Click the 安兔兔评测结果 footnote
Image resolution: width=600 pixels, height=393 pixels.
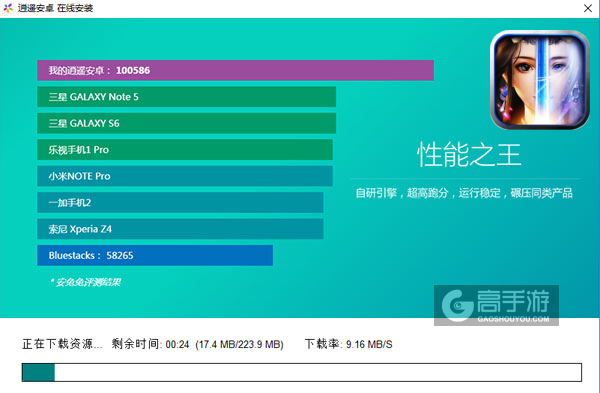point(86,282)
